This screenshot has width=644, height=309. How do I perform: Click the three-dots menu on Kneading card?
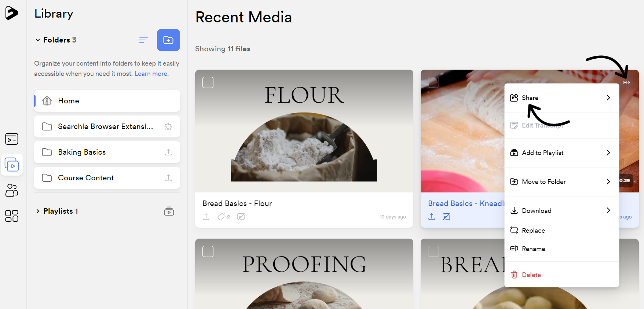(x=626, y=82)
